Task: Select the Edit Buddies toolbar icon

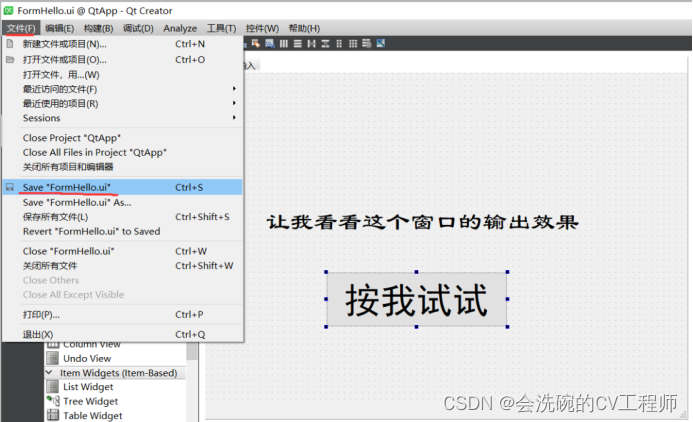Action: click(x=255, y=43)
